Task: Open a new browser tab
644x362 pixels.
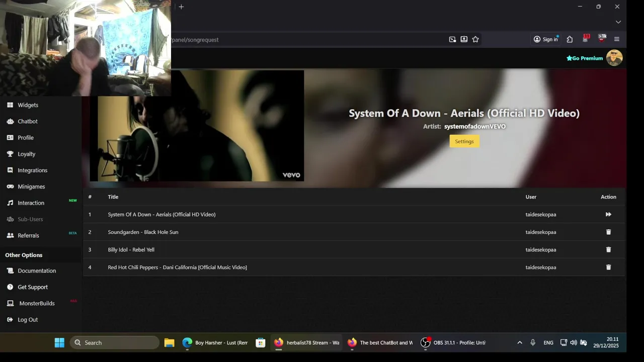Action: pyautogui.click(x=181, y=7)
